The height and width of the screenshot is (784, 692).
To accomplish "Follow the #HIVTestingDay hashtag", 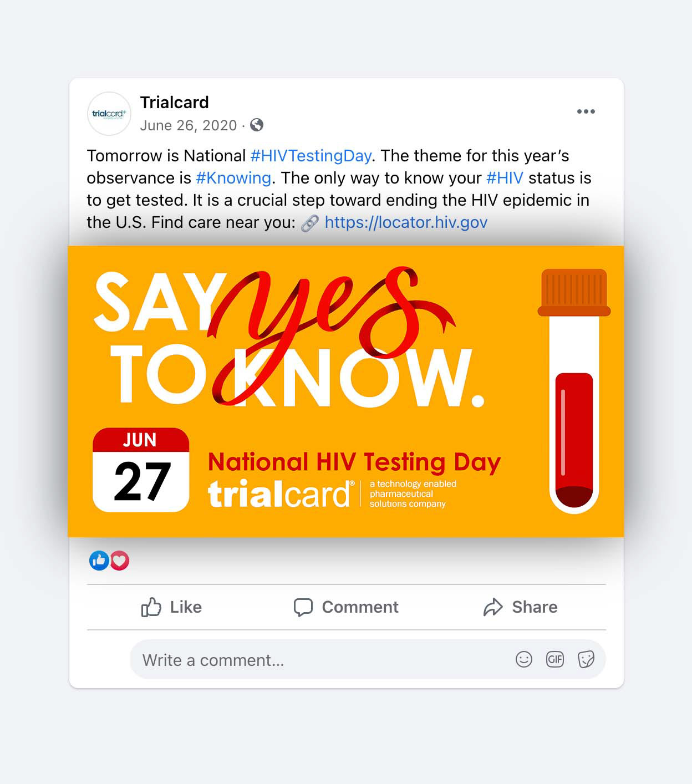I will 311,156.
